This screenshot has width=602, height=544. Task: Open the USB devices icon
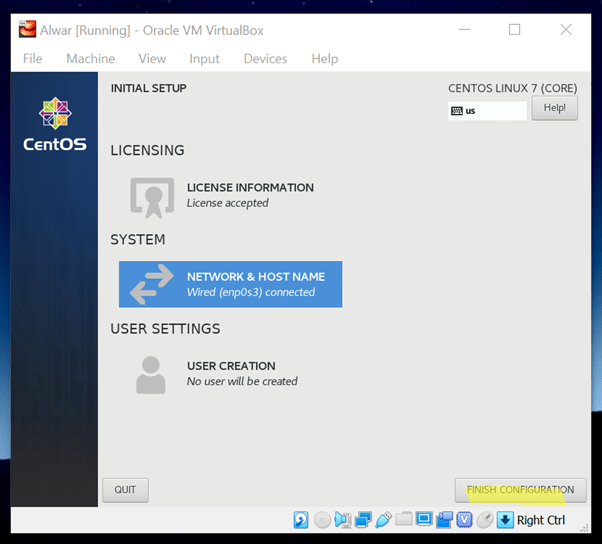pos(383,520)
